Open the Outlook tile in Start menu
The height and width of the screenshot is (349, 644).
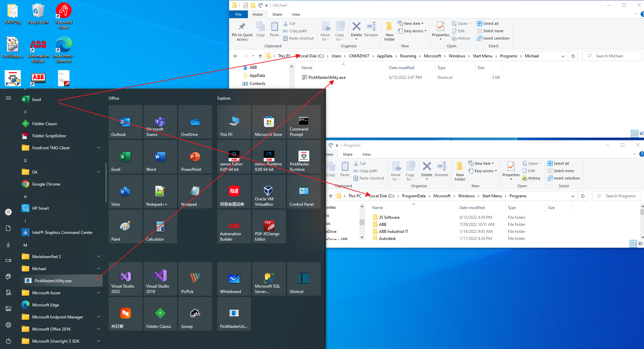[x=125, y=122]
